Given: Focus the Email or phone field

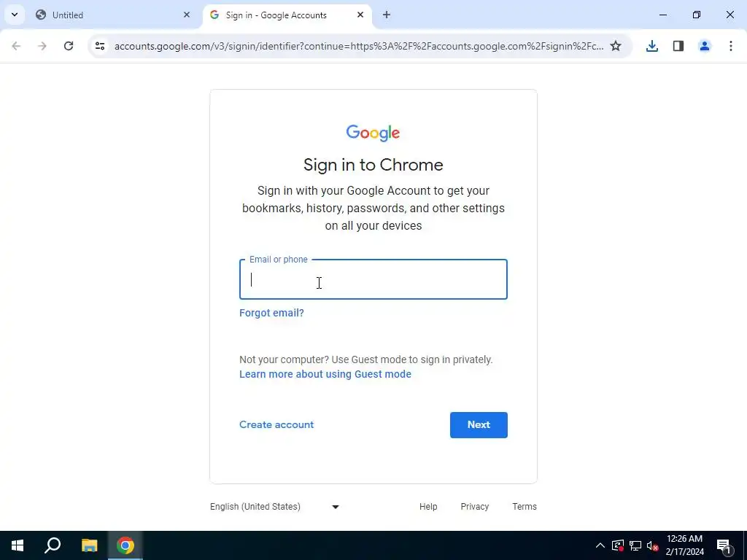Looking at the screenshot, I should (x=373, y=279).
